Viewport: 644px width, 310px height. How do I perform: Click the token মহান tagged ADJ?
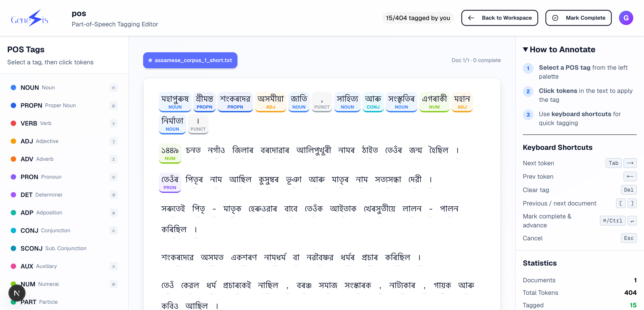pyautogui.click(x=462, y=102)
